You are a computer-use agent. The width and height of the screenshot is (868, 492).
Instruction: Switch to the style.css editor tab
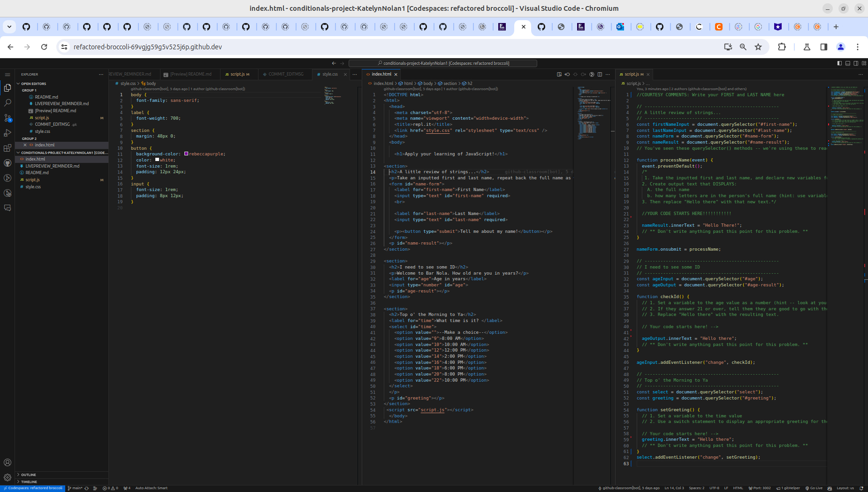[x=330, y=74]
